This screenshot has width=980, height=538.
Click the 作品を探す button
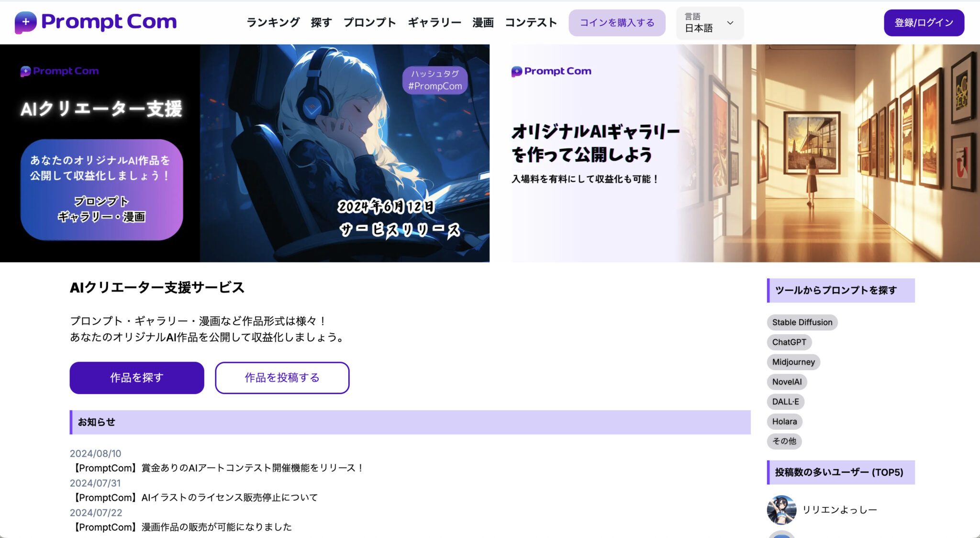(136, 377)
